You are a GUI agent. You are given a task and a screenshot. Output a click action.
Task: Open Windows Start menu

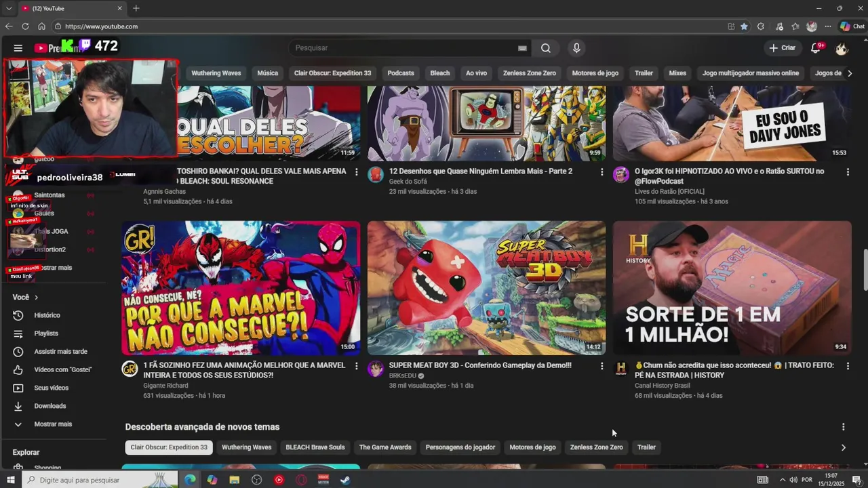11,480
